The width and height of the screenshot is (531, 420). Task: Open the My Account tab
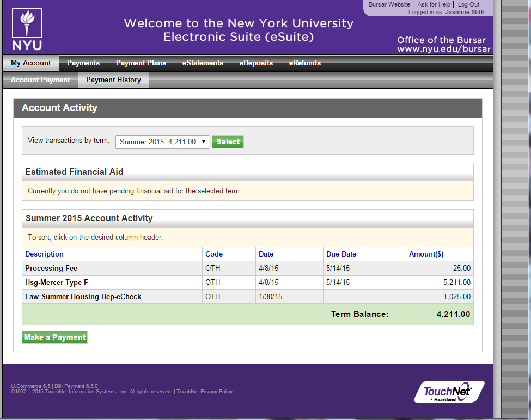click(x=30, y=63)
